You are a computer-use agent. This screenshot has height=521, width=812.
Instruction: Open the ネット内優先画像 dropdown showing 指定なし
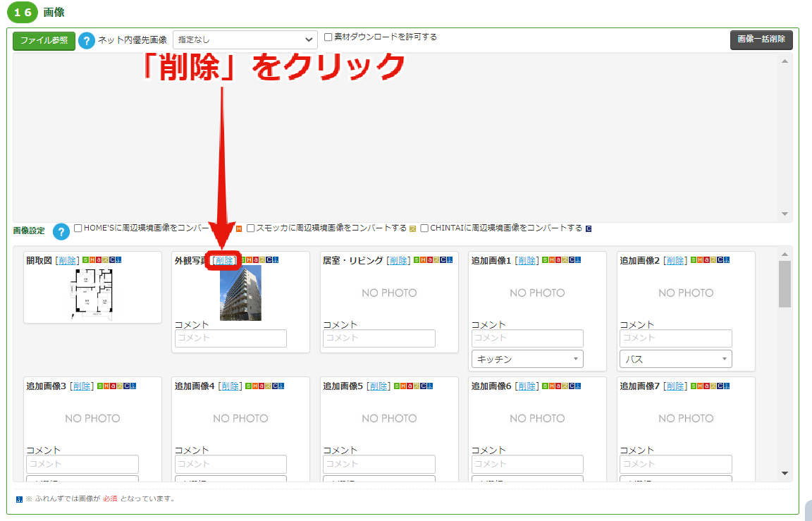tap(245, 40)
